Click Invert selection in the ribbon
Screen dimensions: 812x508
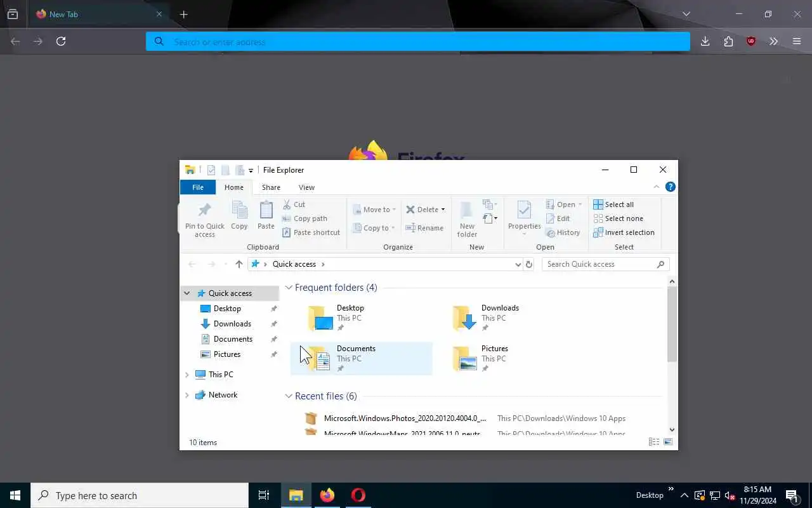pyautogui.click(x=624, y=232)
